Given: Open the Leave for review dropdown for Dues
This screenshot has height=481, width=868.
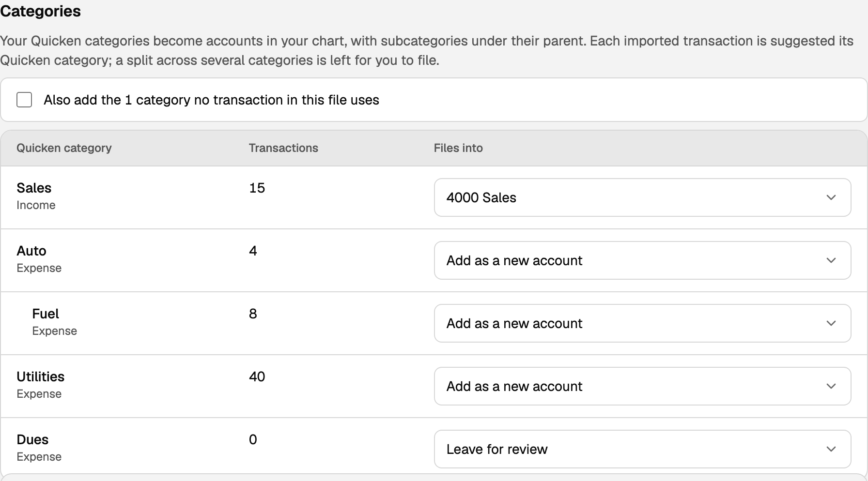Looking at the screenshot, I should [x=642, y=449].
